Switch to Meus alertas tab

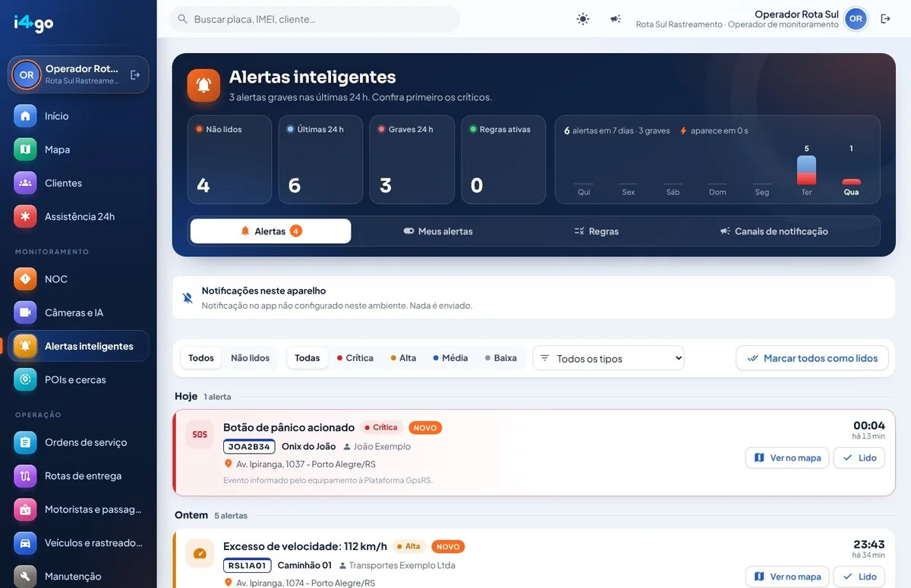pos(438,231)
